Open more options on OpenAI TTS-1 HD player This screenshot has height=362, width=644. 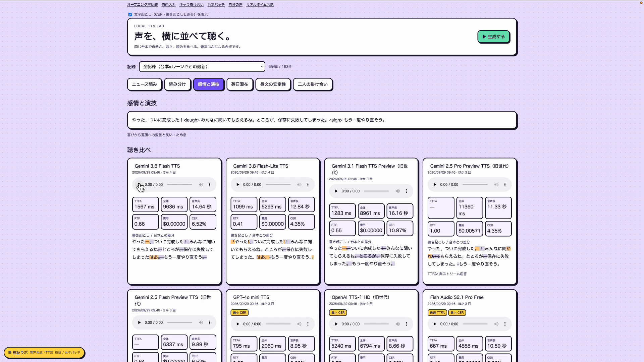(x=406, y=324)
